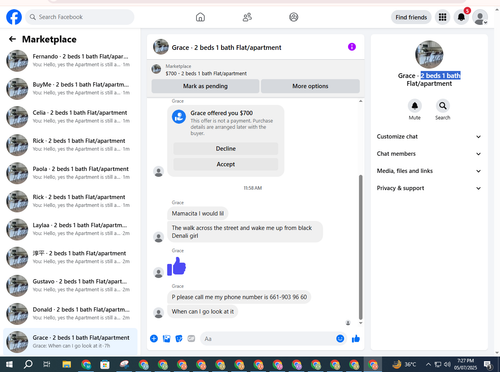This screenshot has width=500, height=372.
Task: Choose a GIF icon in composer
Action: [191, 339]
